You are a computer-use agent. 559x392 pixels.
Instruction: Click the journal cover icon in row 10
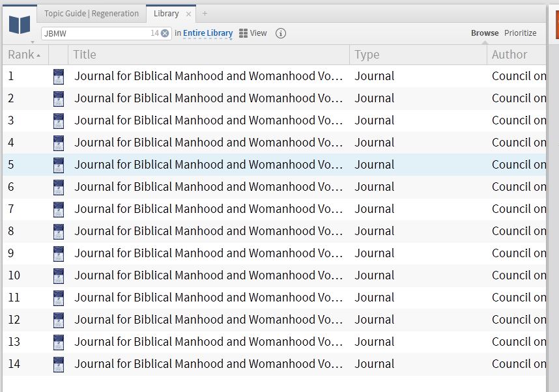pyautogui.click(x=59, y=275)
